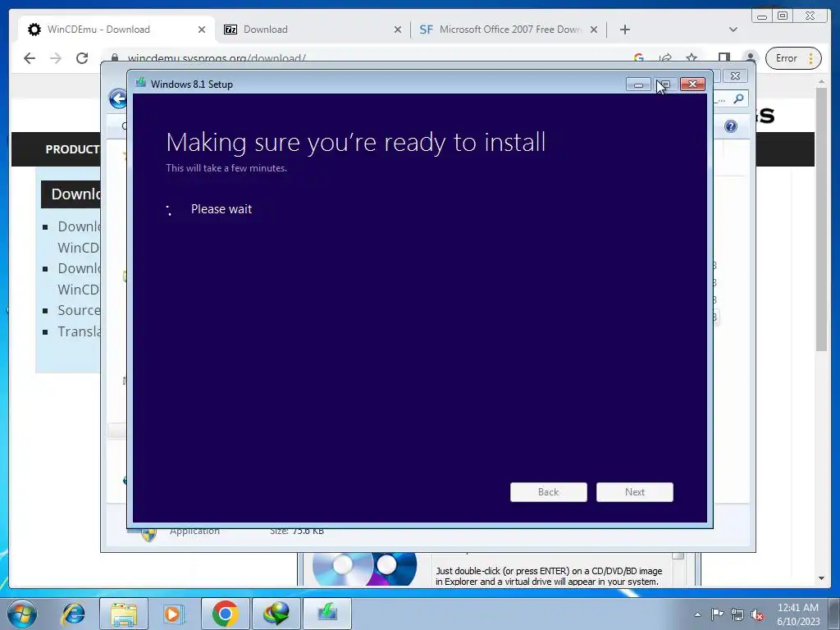Go back in Chrome
This screenshot has width=840, height=630.
(x=30, y=58)
